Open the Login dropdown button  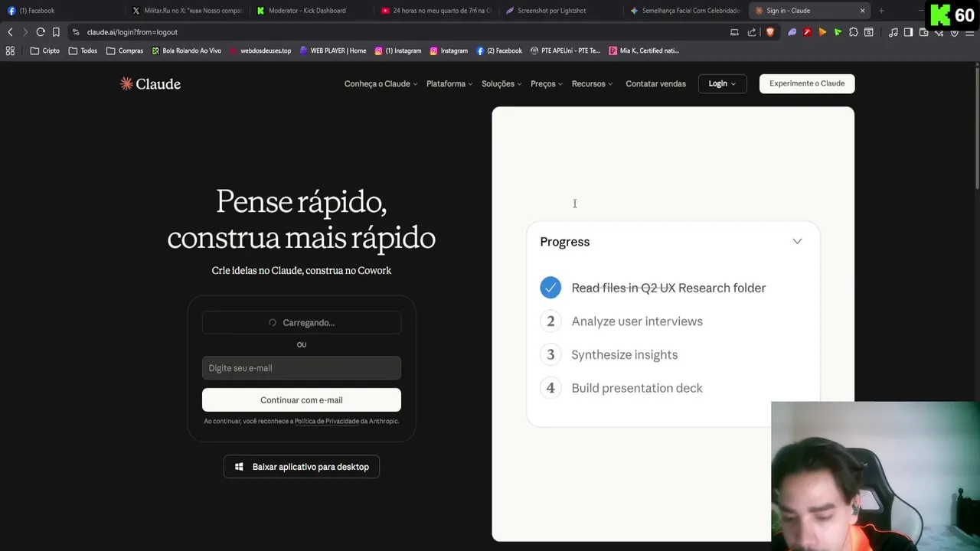[722, 83]
